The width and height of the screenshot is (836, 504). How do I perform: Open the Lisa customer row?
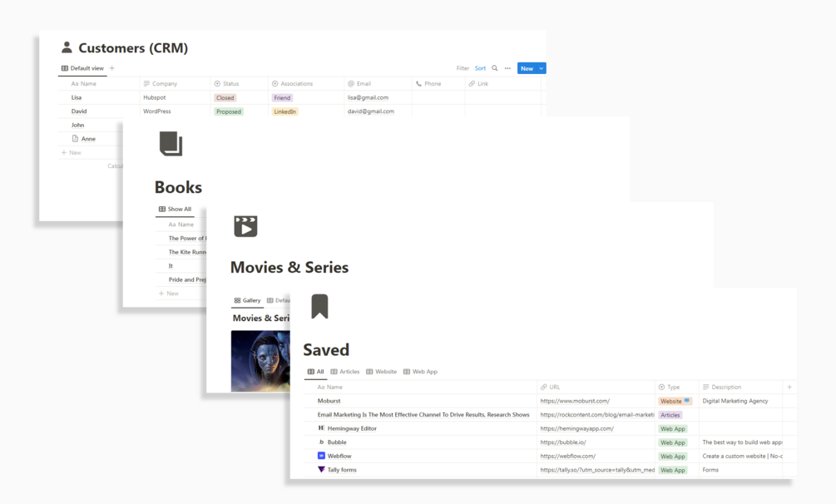coord(77,97)
